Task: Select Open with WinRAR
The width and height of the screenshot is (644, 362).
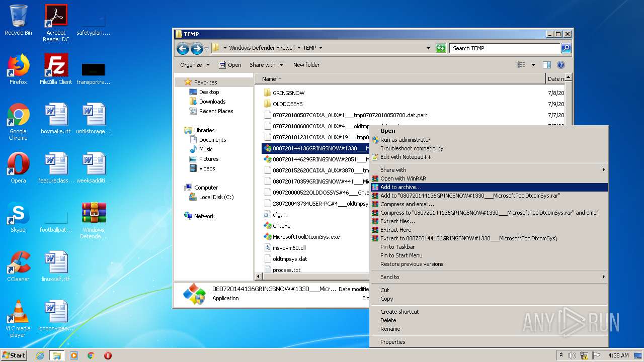Action: 489,178
